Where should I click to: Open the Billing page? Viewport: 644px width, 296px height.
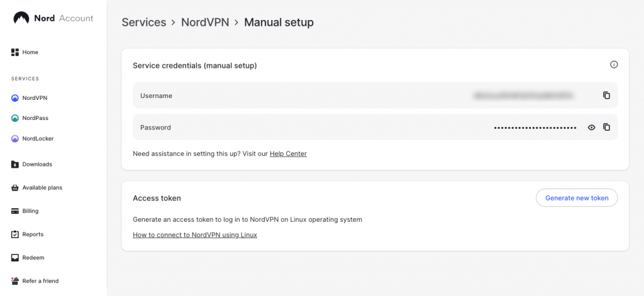point(32,211)
